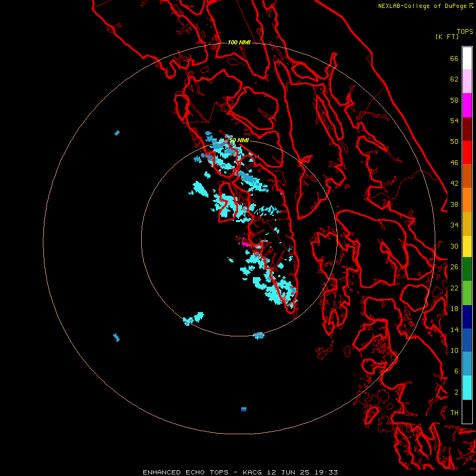This screenshot has width=476, height=476.
Task: Click the 'TH' legend label
Action: [x=454, y=413]
